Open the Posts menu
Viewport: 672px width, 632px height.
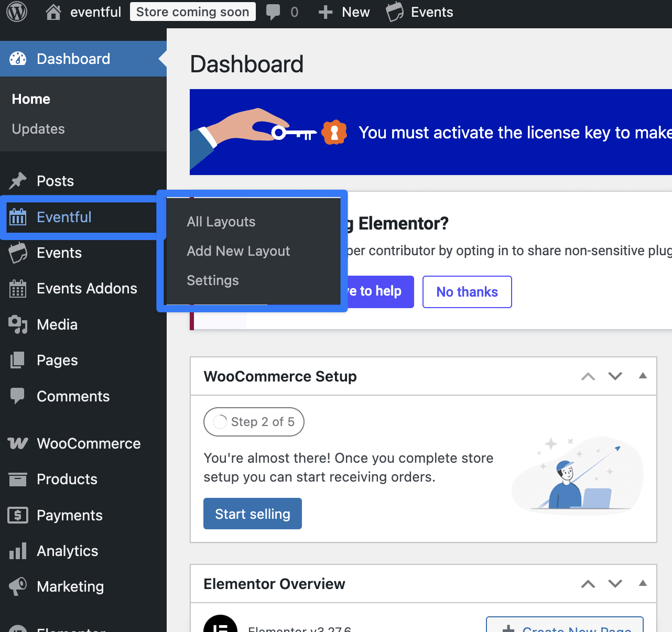pyautogui.click(x=55, y=181)
